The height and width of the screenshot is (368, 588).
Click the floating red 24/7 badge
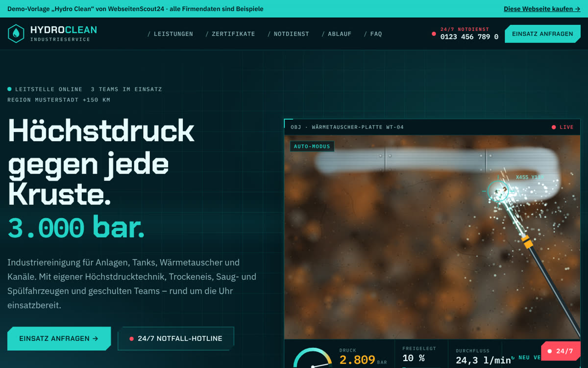point(560,351)
